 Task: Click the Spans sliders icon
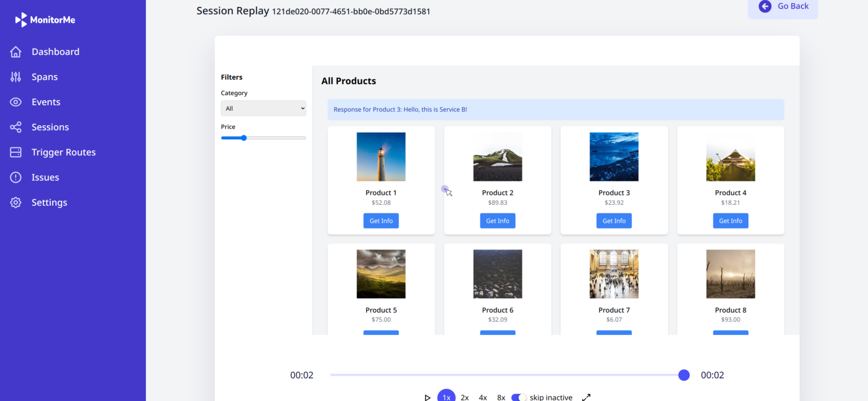point(16,77)
